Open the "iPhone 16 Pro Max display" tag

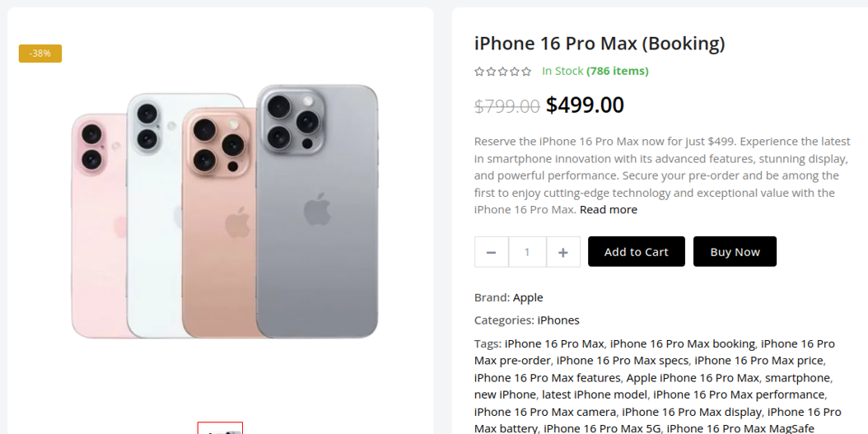pos(691,413)
